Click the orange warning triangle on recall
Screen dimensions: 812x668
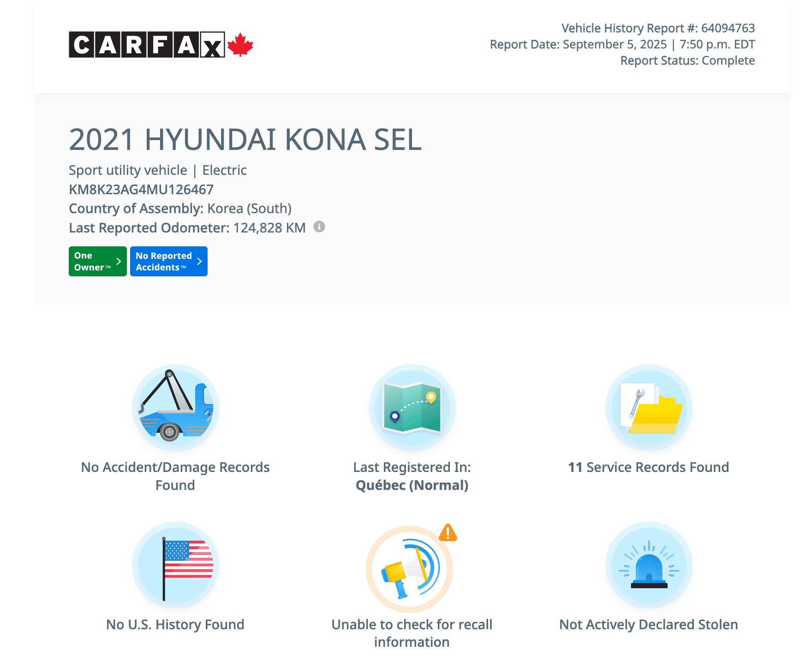pos(448,533)
